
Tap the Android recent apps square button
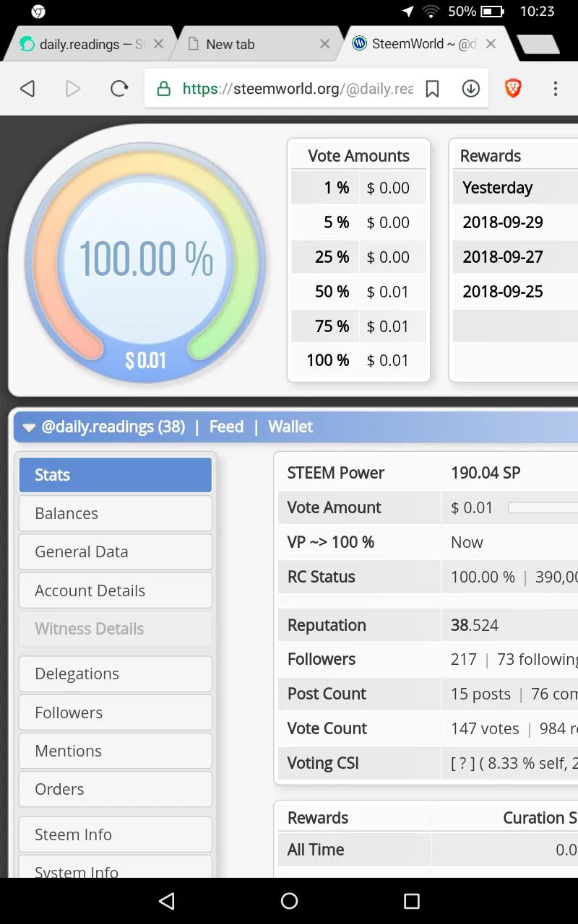412,900
